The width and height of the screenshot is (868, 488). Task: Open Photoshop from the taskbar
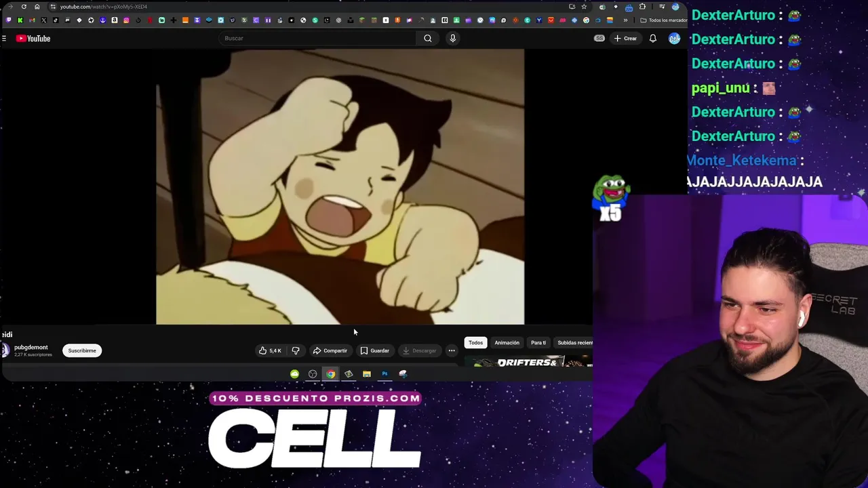384,374
